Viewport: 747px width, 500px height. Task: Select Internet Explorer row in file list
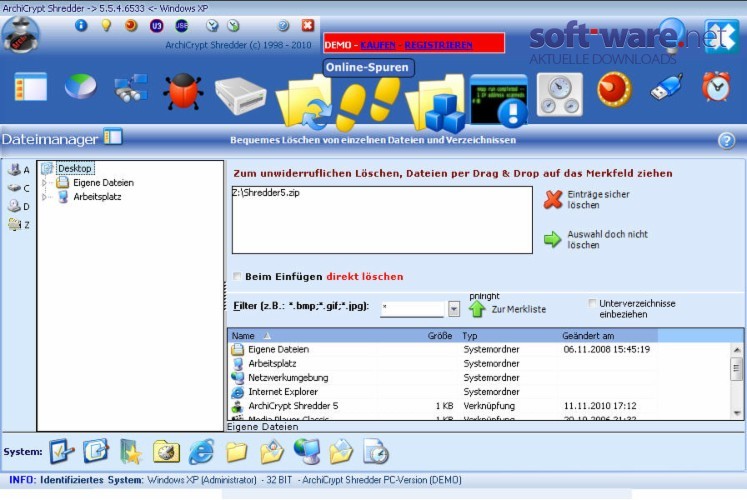point(443,392)
